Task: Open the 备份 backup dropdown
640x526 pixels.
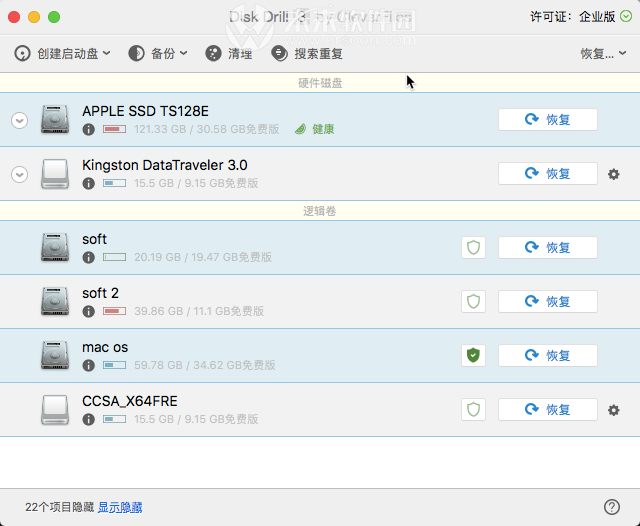Action: [158, 53]
